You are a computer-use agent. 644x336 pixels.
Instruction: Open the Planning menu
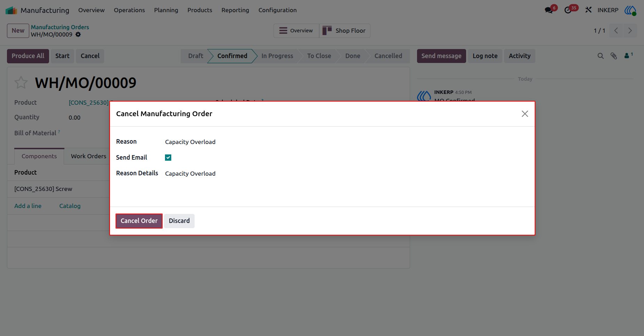(166, 10)
